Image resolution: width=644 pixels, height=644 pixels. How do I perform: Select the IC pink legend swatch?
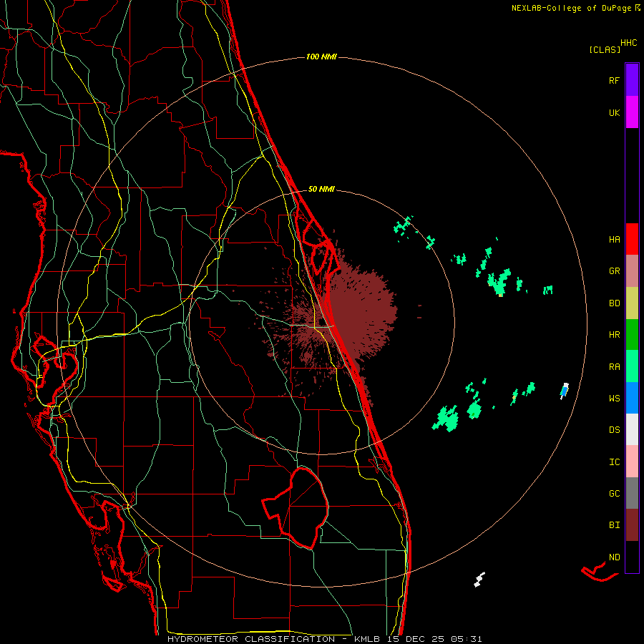point(632,462)
